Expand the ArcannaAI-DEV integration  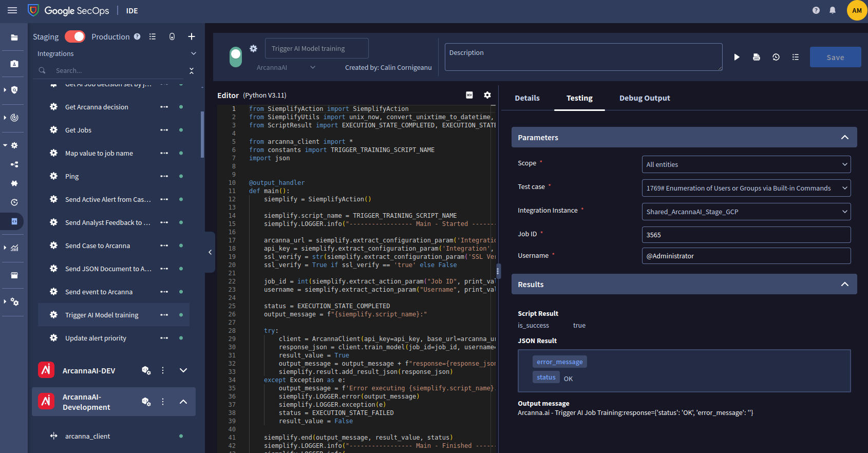(x=183, y=370)
